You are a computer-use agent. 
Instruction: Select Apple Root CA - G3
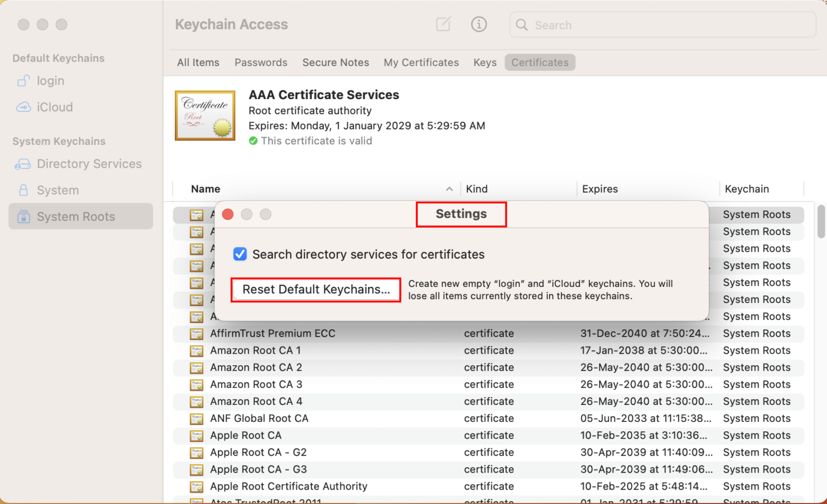click(x=488, y=470)
